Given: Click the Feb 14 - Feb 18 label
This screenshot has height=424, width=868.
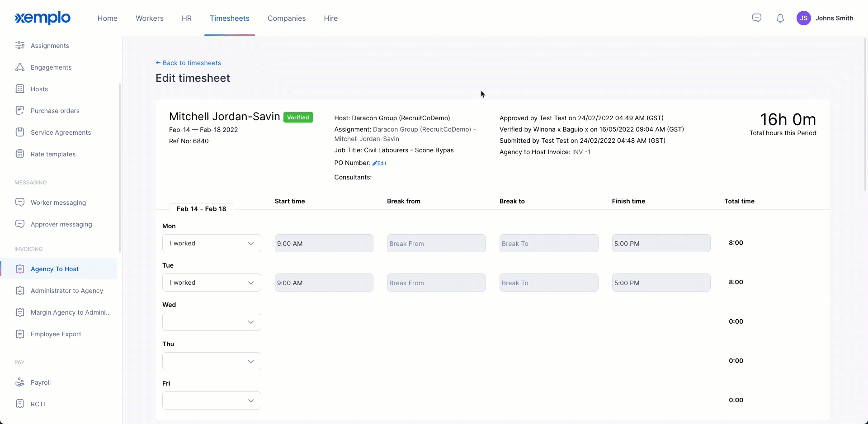Looking at the screenshot, I should (x=201, y=209).
